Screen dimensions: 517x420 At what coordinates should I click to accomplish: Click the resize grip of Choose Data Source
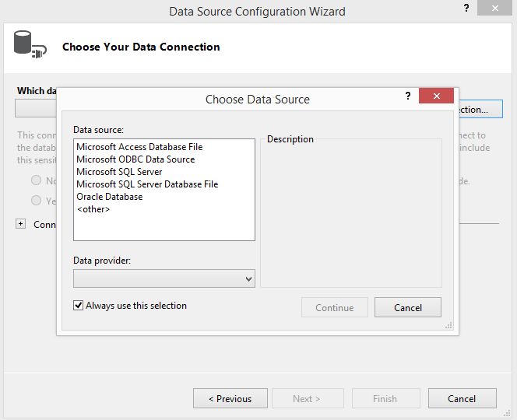pyautogui.click(x=448, y=326)
